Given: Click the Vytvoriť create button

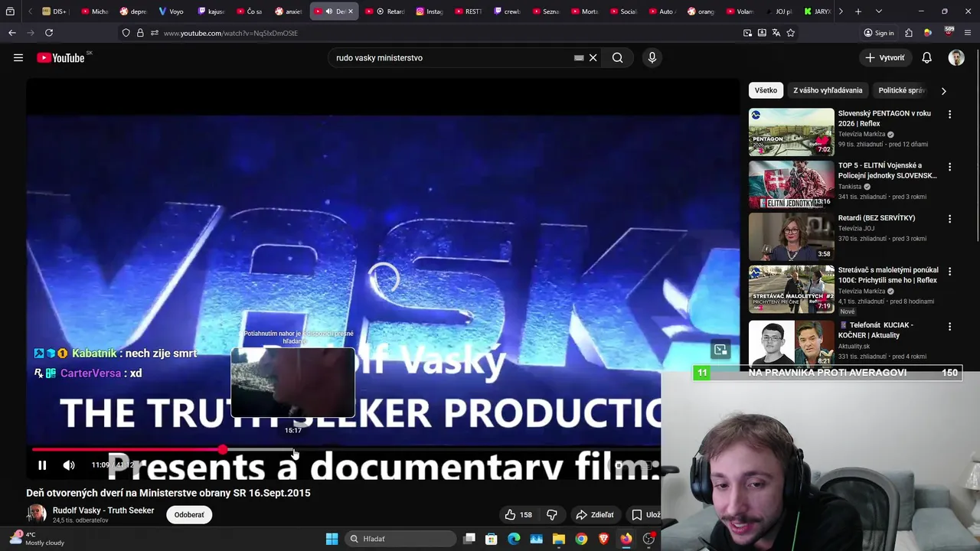Looking at the screenshot, I should click(x=885, y=57).
